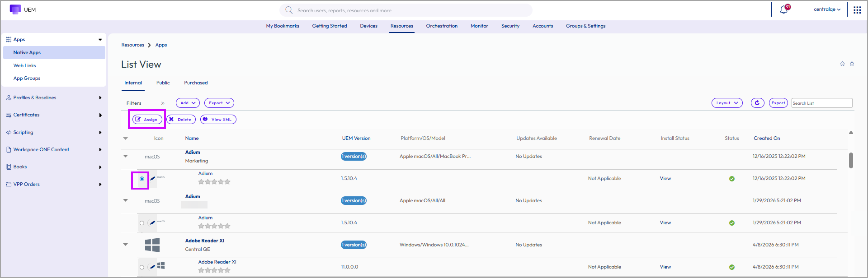This screenshot has width=868, height=278.
Task: Open the Adobe Reader XI app link
Action: tap(204, 241)
